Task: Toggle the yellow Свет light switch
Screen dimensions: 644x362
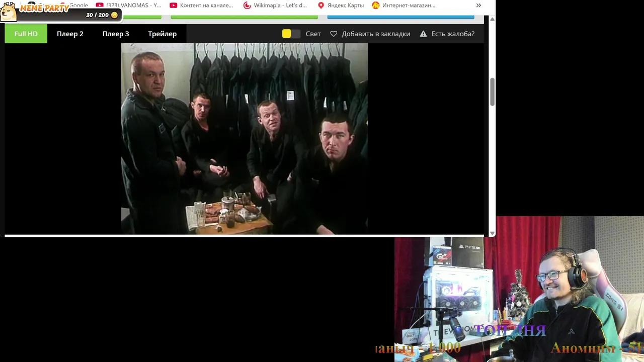Action: (x=291, y=34)
